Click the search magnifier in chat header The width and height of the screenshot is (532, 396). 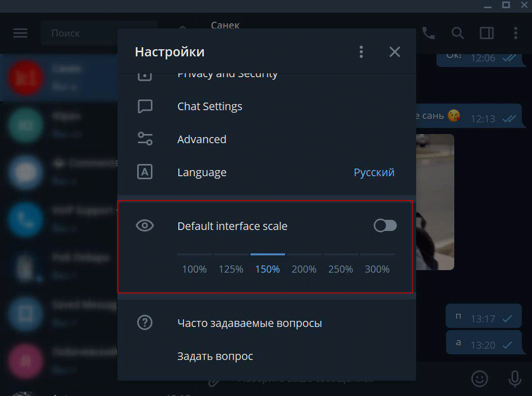coord(457,33)
